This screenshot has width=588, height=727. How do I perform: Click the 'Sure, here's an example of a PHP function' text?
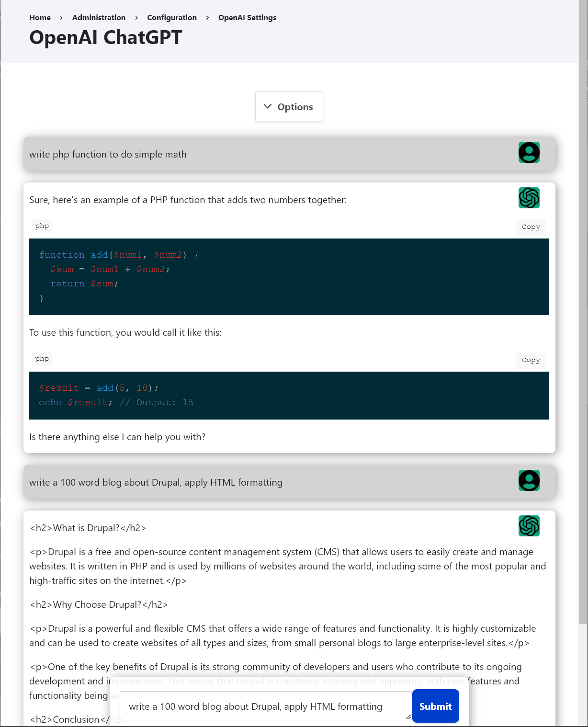click(x=188, y=200)
